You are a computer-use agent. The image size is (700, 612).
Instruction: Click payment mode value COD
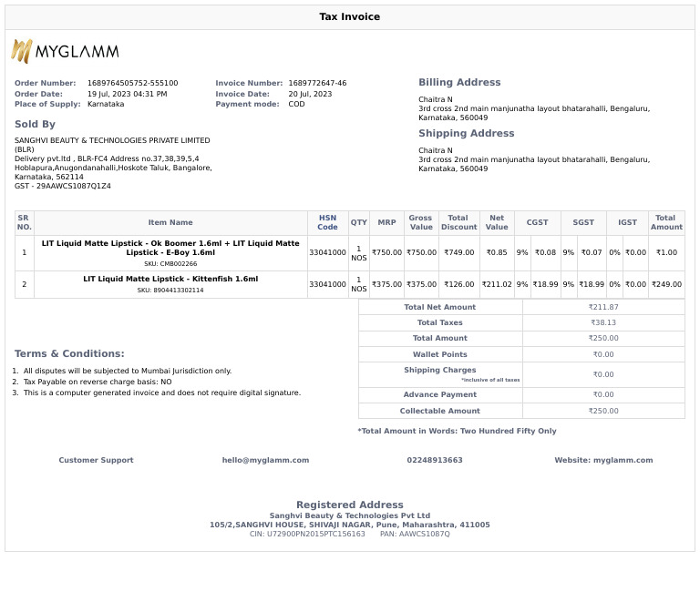coord(296,104)
